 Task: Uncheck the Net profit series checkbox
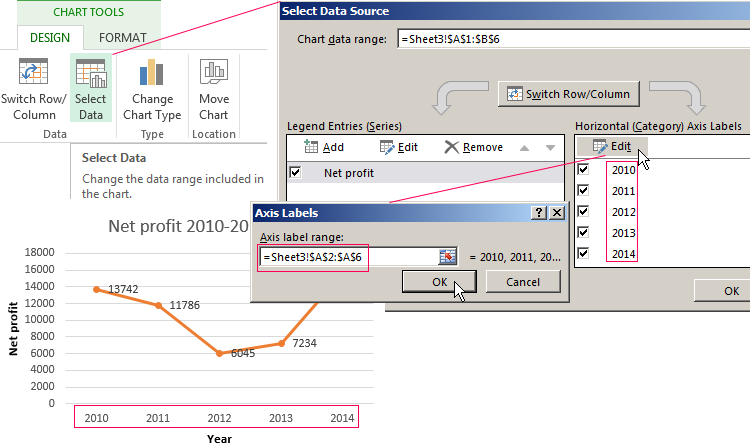point(295,172)
